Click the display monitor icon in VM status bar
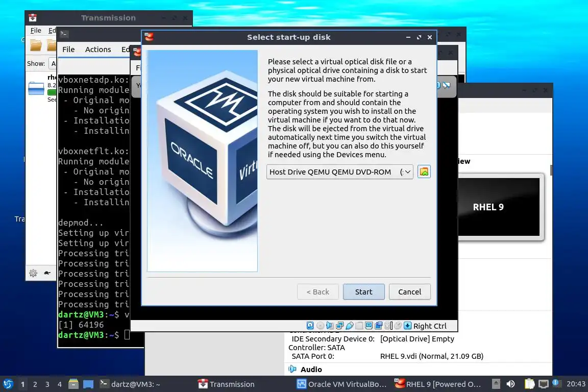This screenshot has width=588, height=392. 369,326
